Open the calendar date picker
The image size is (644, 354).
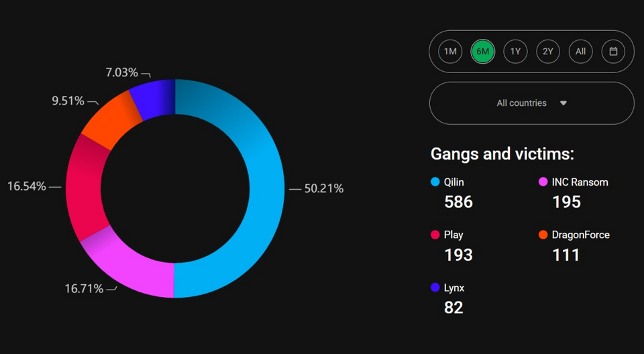tap(613, 52)
